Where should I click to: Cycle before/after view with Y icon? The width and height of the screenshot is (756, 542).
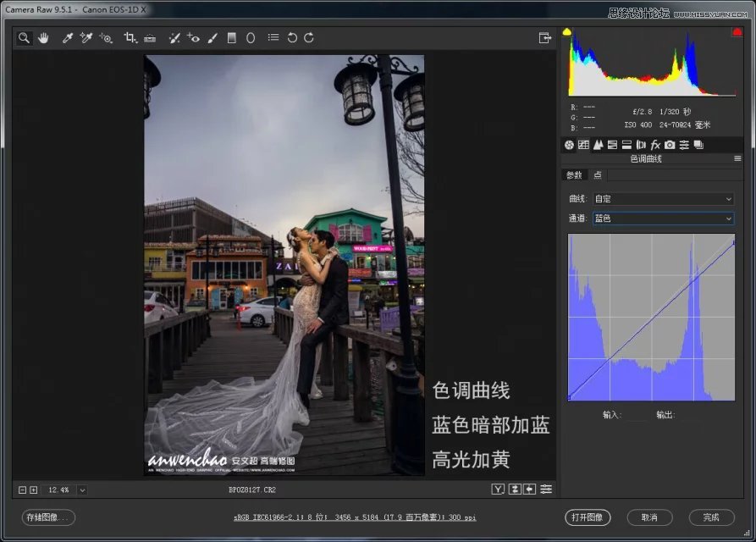click(x=498, y=489)
